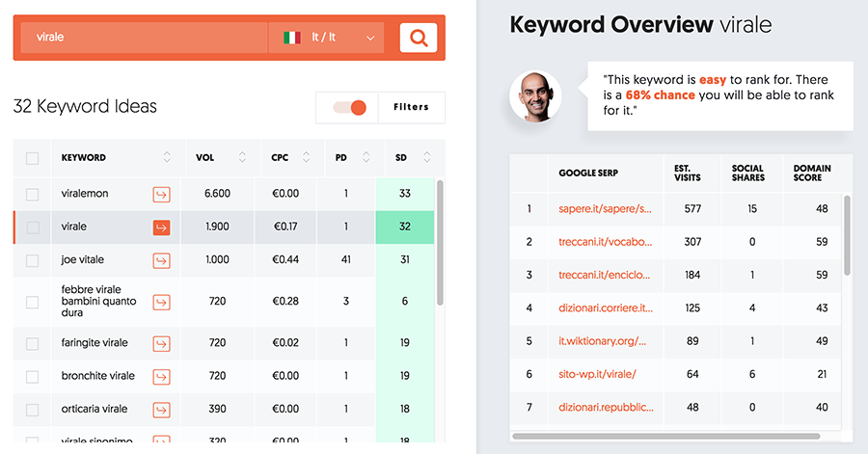The image size is (868, 454).
Task: Open the sapere.it search result link
Action: point(605,208)
